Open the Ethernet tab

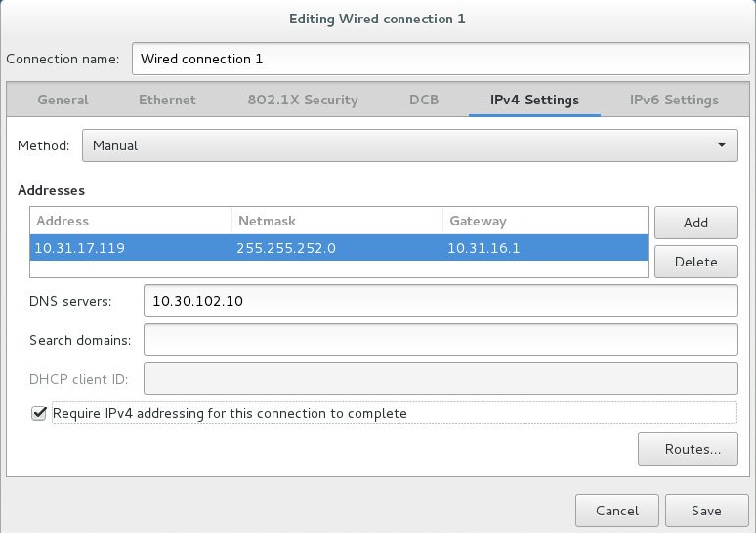167,100
